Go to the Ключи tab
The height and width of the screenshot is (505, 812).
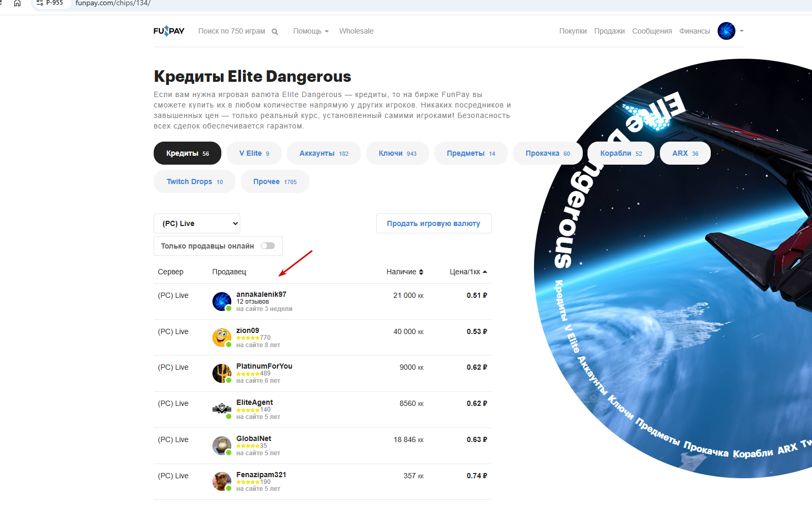[398, 153]
